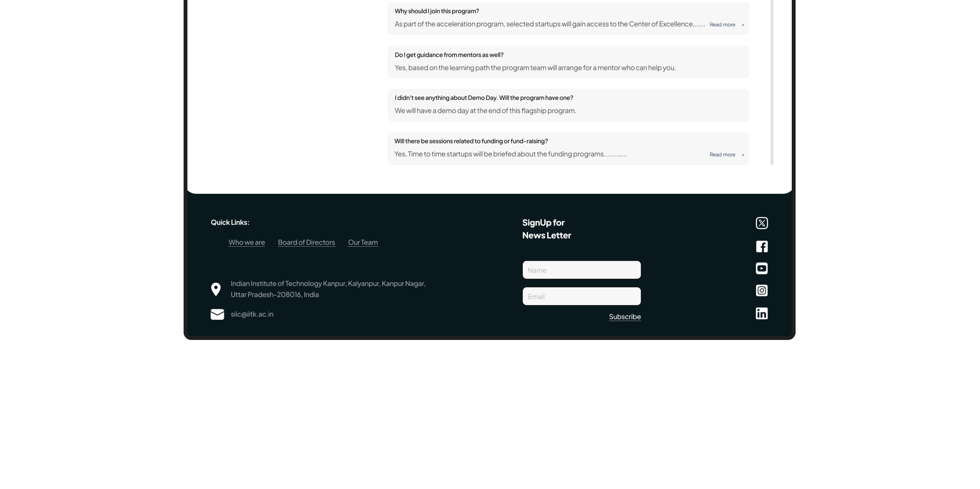Click the map location pin icon
Viewport: 980px width, 489px height.
click(x=216, y=289)
